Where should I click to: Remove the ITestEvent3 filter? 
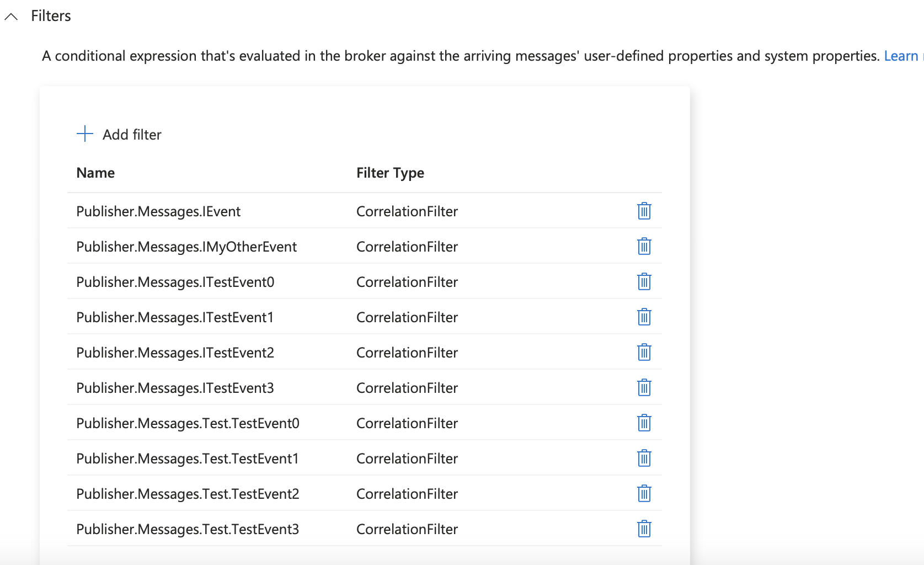coord(644,387)
